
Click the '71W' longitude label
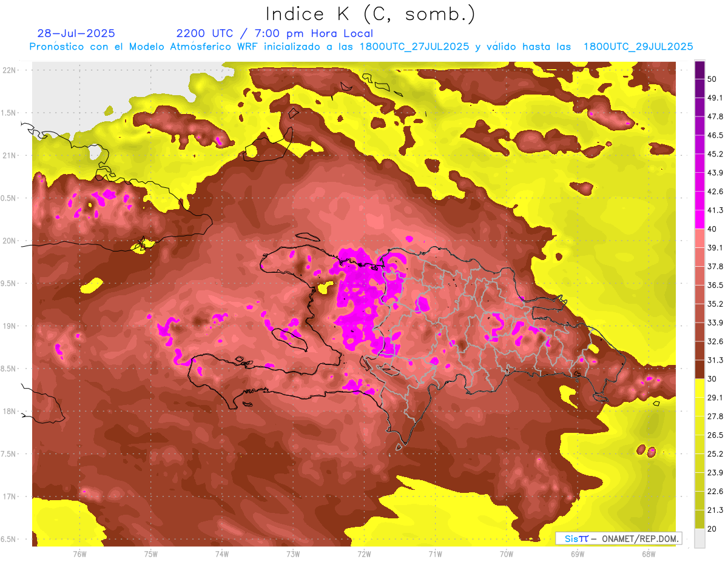(x=435, y=554)
